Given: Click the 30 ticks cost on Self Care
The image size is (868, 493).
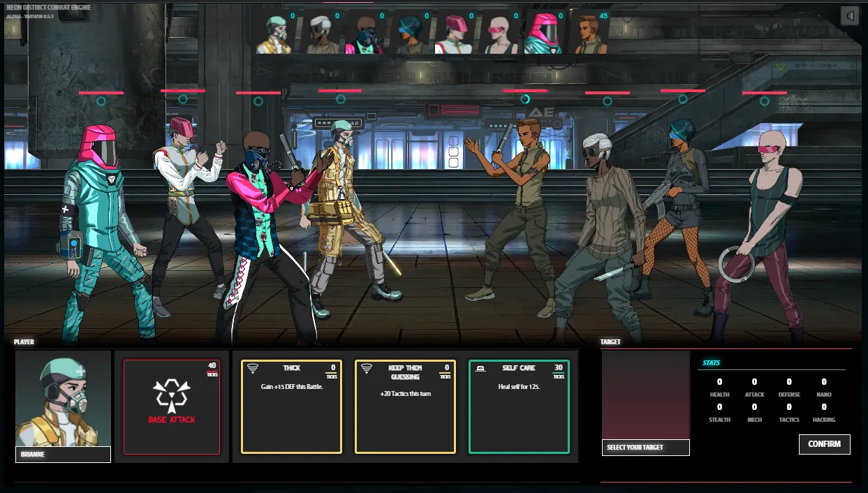Looking at the screenshot, I should [559, 370].
